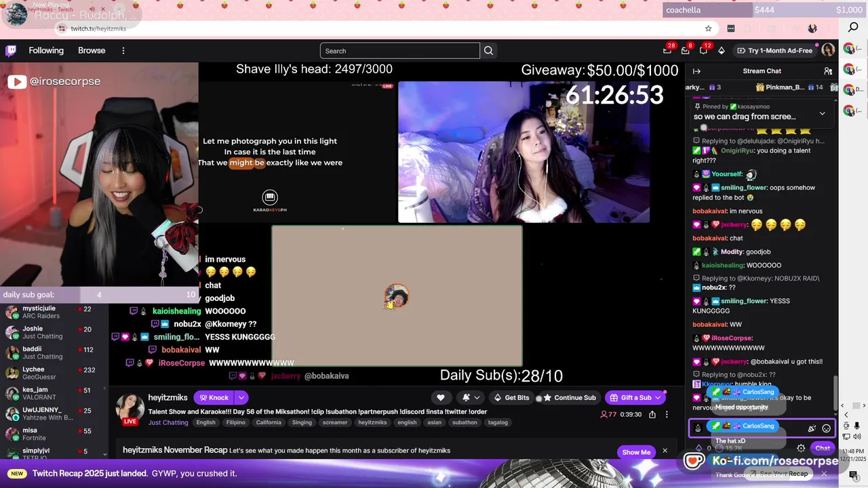Click the network icon in system tray
This screenshot has width=868, height=488.
pyautogui.click(x=846, y=436)
